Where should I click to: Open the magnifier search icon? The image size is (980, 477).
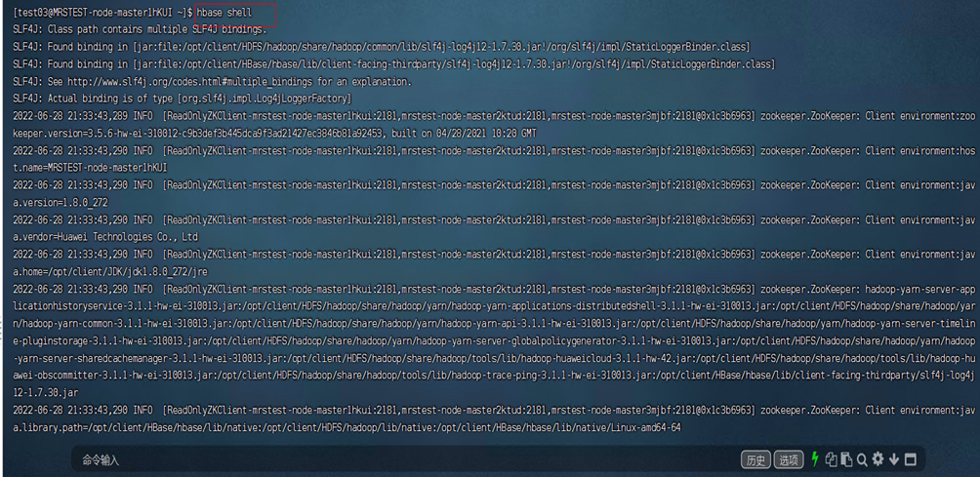pos(862,460)
